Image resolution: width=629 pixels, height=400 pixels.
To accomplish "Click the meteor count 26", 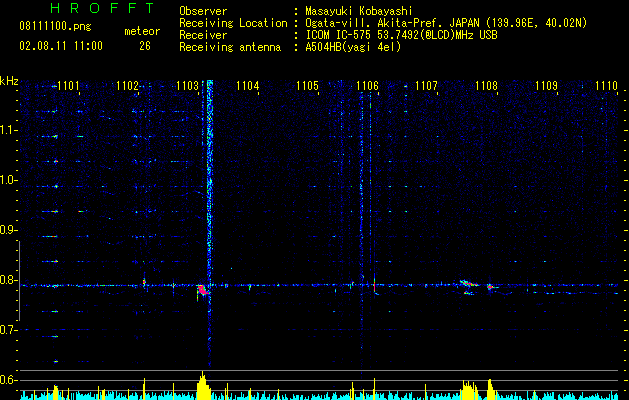I will coord(145,46).
